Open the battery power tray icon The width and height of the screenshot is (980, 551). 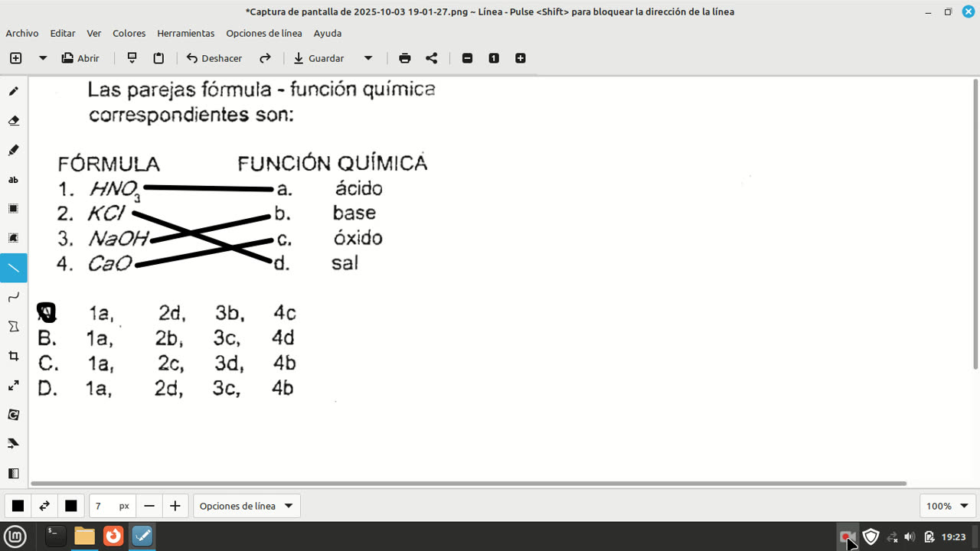pyautogui.click(x=929, y=537)
